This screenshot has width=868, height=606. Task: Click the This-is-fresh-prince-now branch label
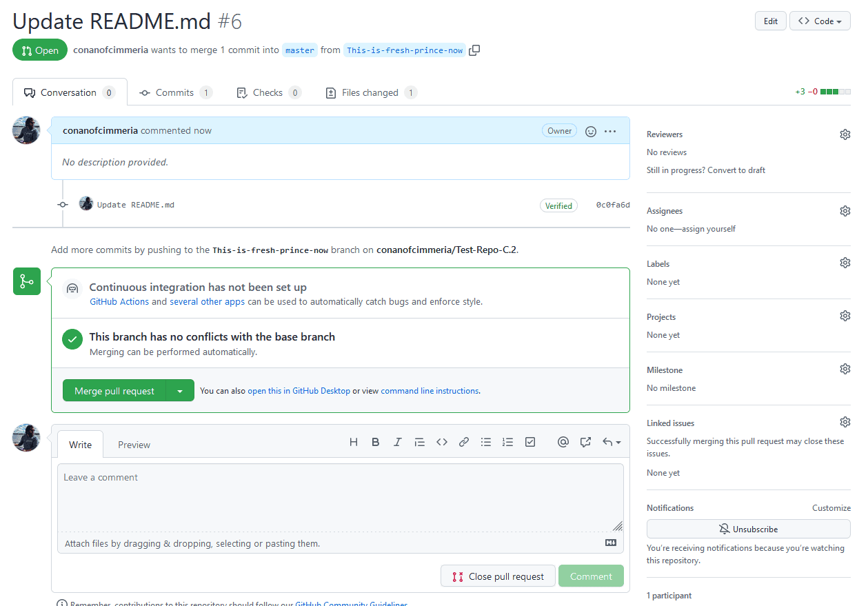point(405,50)
